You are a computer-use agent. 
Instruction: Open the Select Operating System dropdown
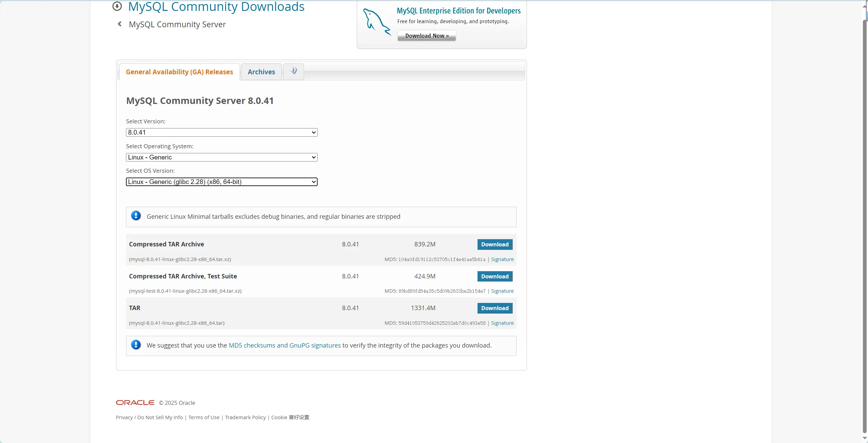(222, 157)
